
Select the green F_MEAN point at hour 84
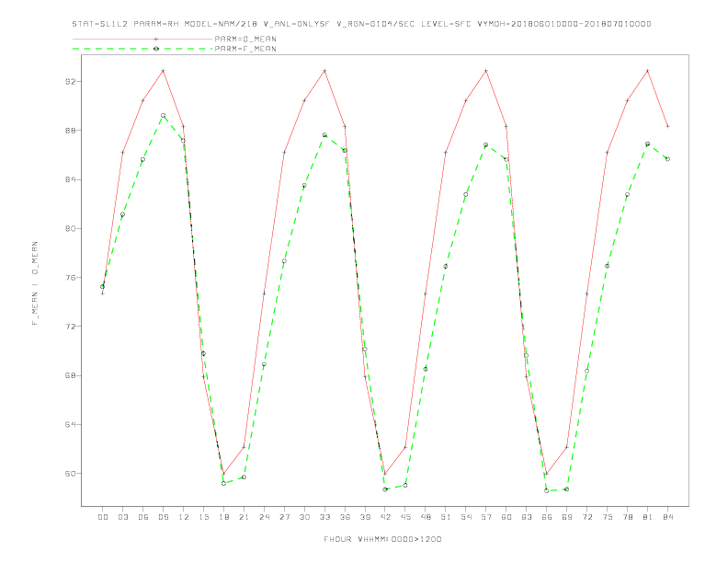[x=667, y=159]
